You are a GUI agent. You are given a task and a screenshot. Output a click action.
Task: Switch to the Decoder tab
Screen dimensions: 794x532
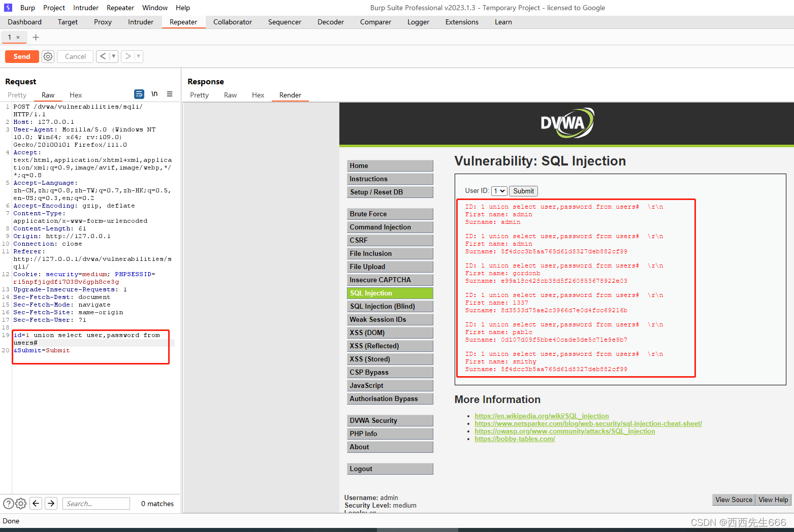(x=331, y=22)
